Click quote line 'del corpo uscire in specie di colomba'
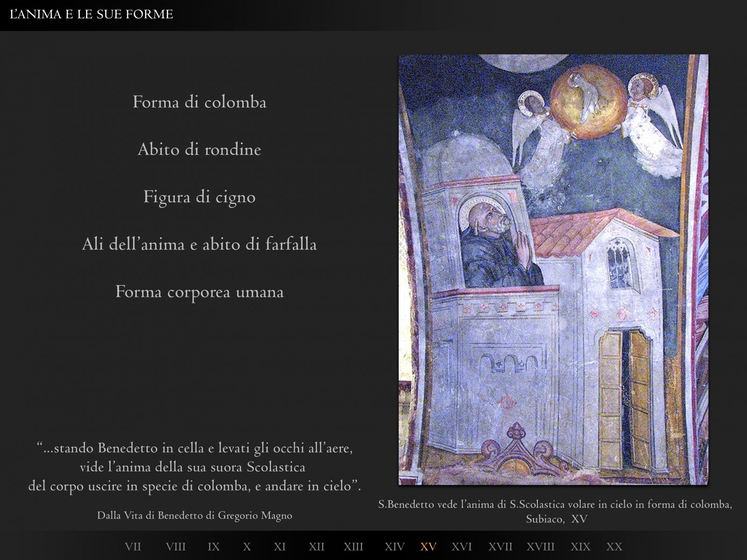747x560 pixels. (195, 486)
